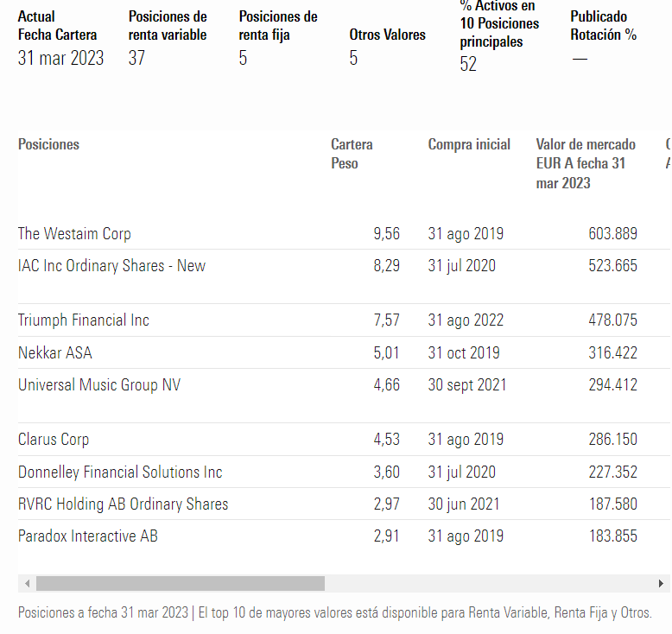The image size is (672, 634).
Task: Click the Publicado Rotación % label
Action: pos(604,26)
